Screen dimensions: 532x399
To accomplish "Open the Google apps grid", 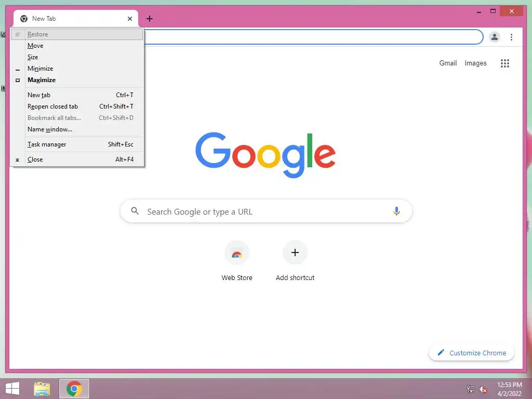I will click(505, 63).
